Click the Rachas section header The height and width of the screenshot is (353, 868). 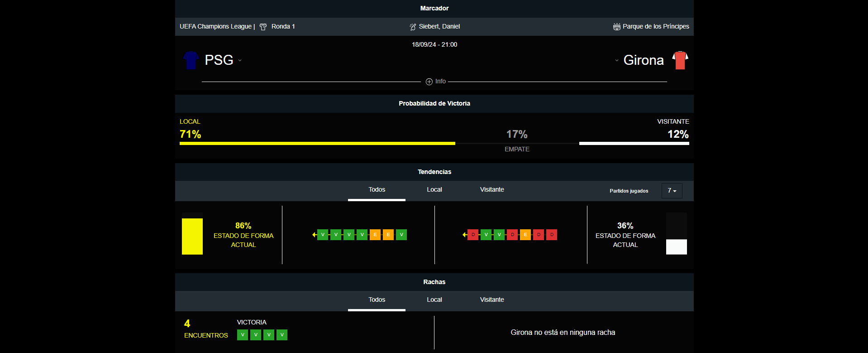434,282
